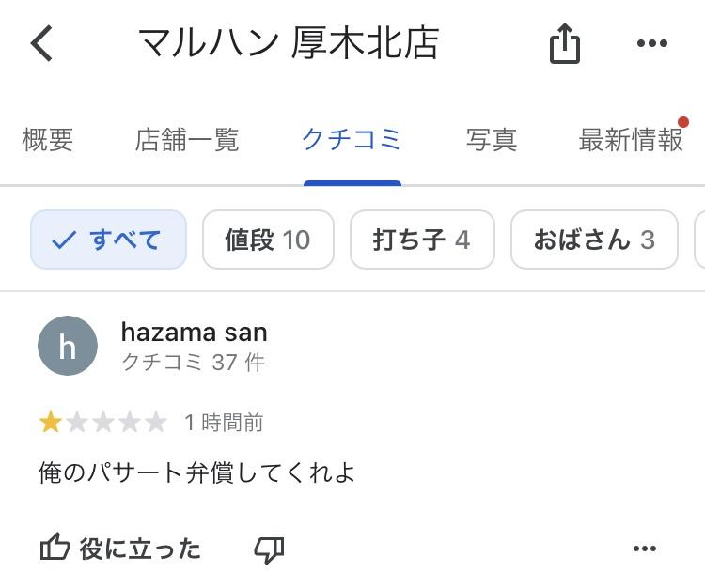This screenshot has width=705, height=588.
Task: Switch to the 店舗一覧 tab
Action: [187, 140]
